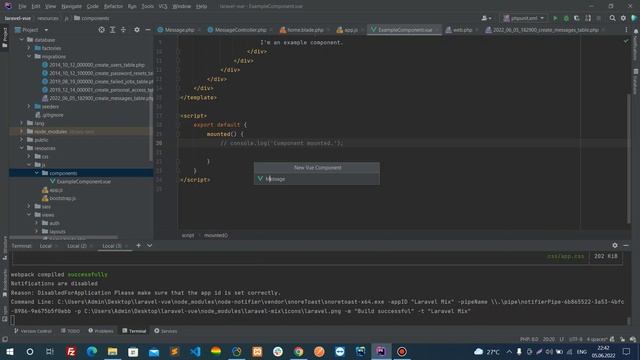Viewport: 640px width, 360px height.
Task: Minimize the Terminal tool window
Action: (626, 245)
